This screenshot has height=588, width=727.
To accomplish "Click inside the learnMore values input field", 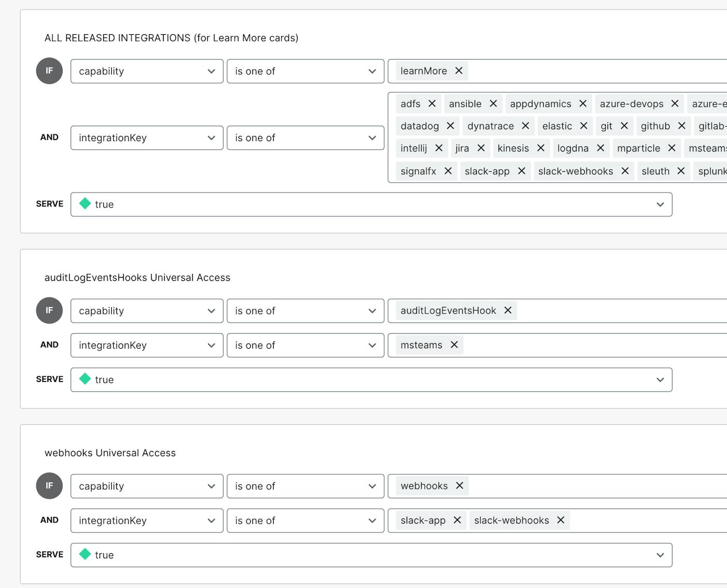I will 597,71.
